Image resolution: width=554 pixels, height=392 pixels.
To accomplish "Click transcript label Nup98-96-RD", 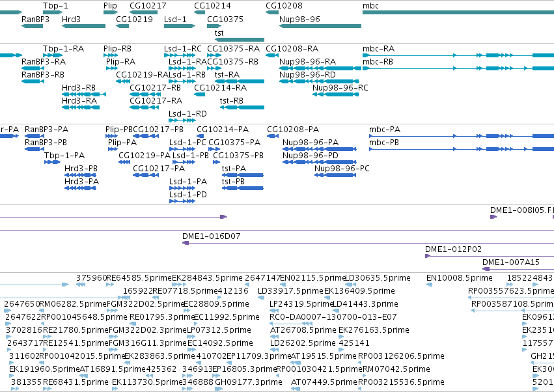I will 307,75.
